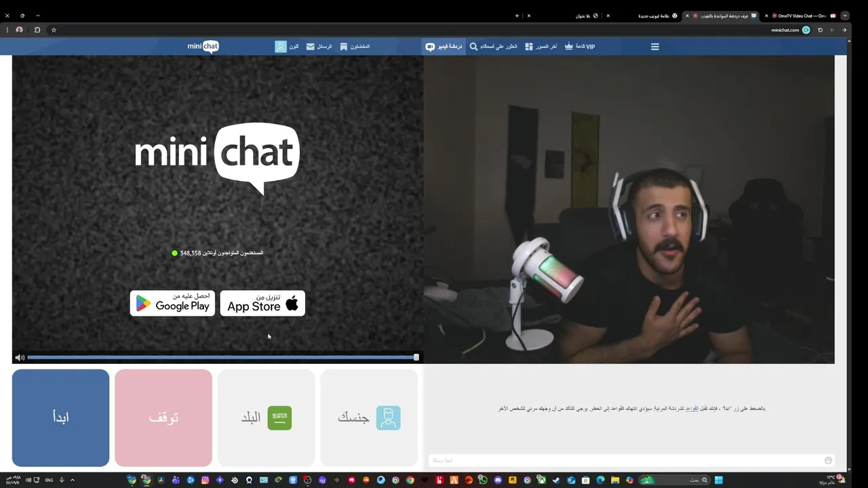Click the minichat logo in header

pos(203,47)
